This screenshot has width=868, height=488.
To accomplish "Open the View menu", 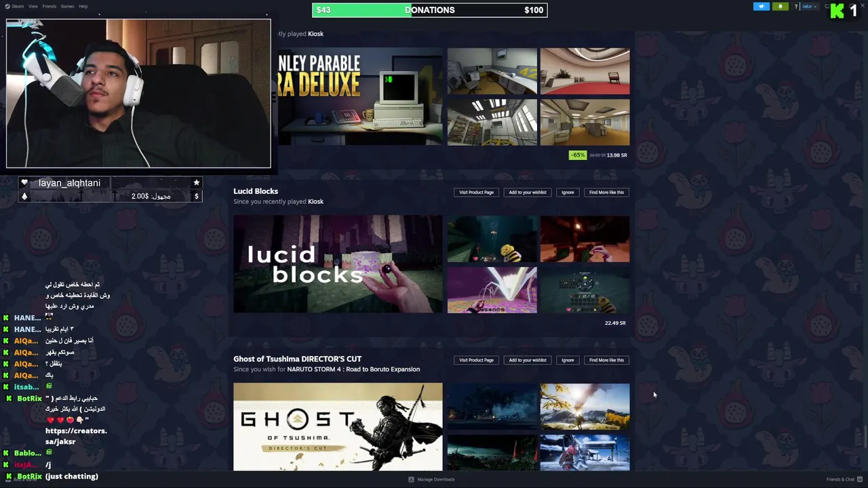I will pyautogui.click(x=33, y=6).
